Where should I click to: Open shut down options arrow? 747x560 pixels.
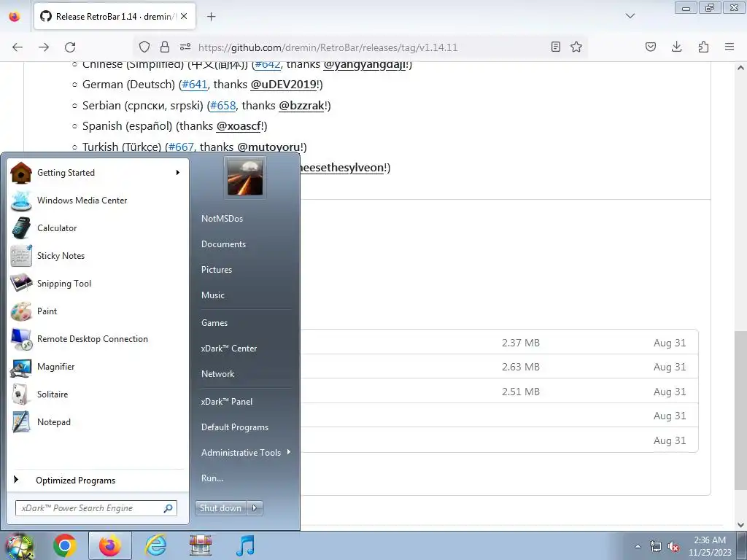[255, 508]
